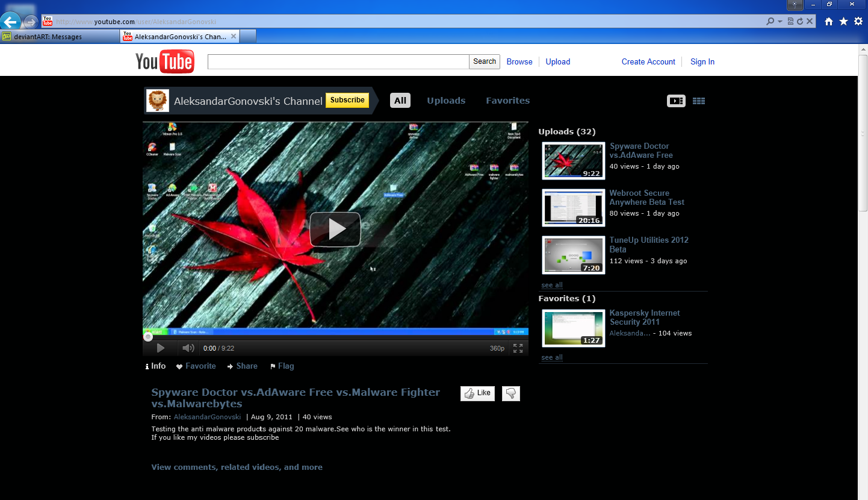Stop loading with the address bar X
868x500 pixels.
(x=810, y=21)
